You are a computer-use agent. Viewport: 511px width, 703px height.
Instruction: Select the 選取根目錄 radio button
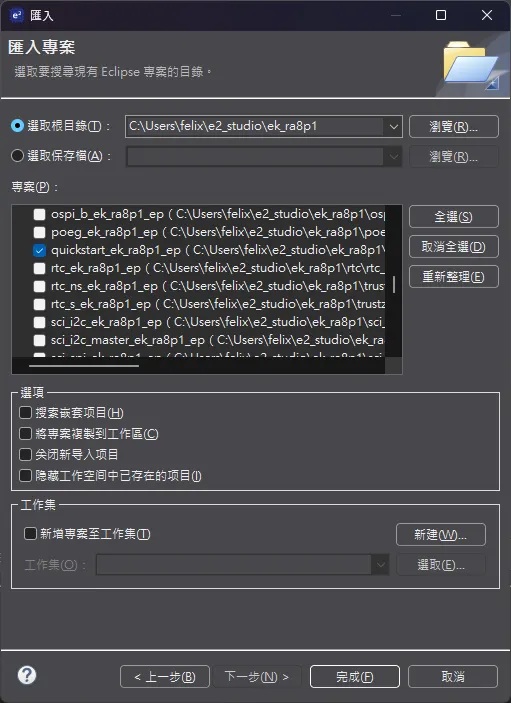coord(17,126)
